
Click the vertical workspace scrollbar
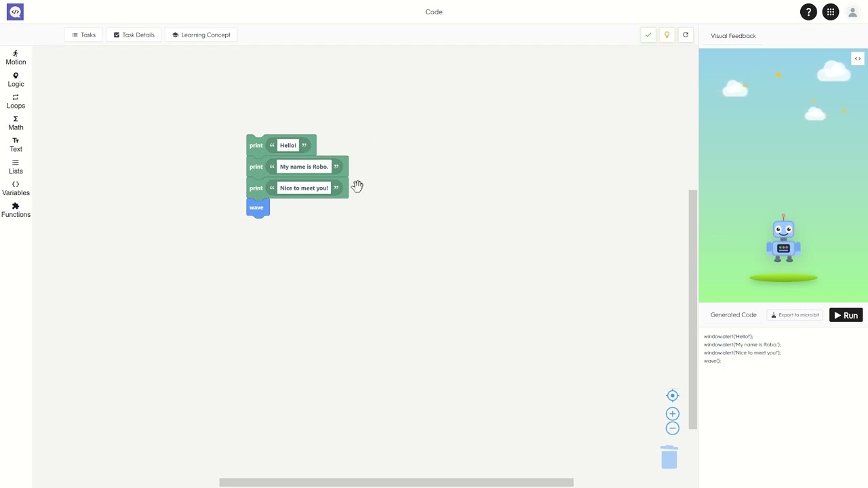[693, 309]
